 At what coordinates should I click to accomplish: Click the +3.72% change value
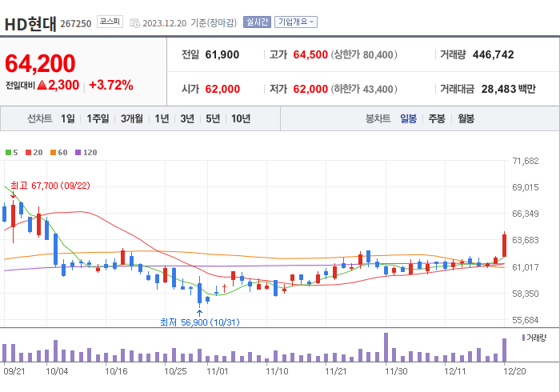click(x=110, y=85)
